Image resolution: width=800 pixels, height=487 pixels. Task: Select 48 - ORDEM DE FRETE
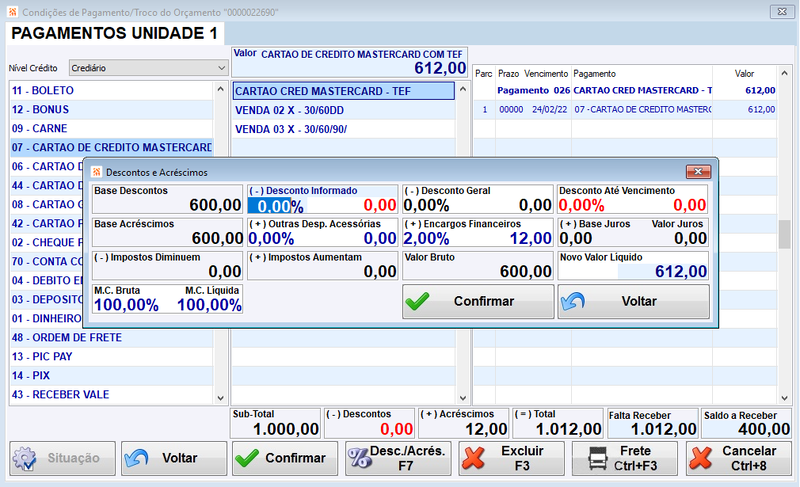pos(111,338)
